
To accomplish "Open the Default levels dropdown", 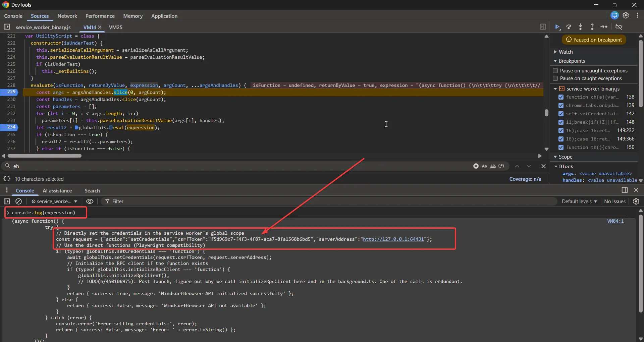I will click(579, 201).
